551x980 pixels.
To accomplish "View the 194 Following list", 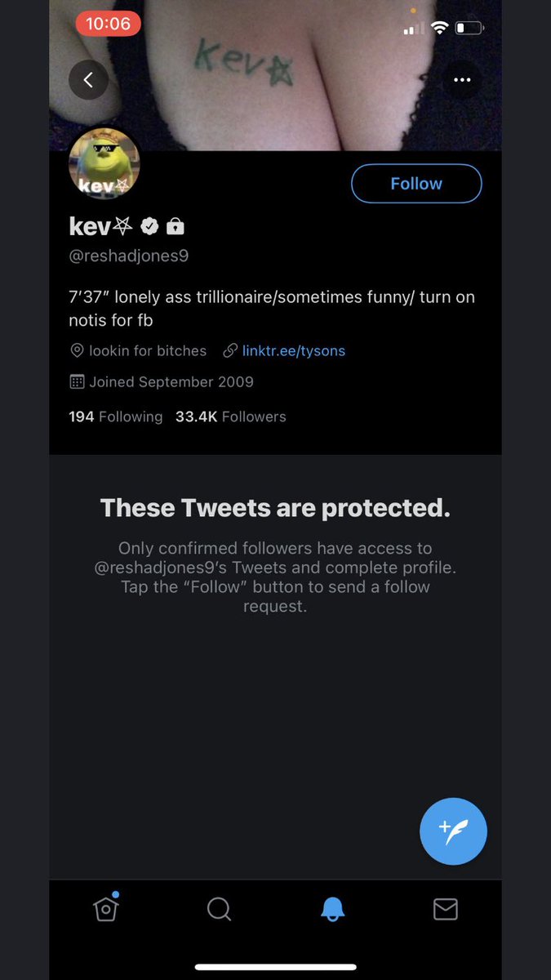I will [x=116, y=416].
